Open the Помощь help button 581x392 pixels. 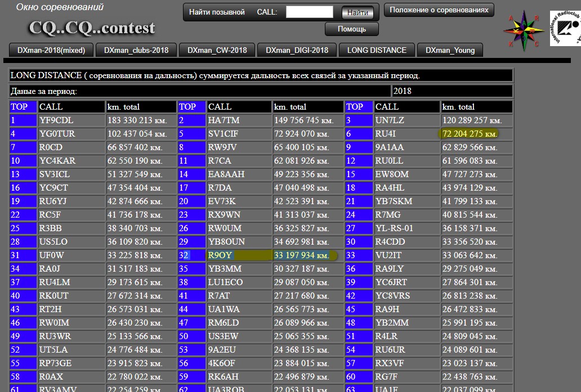coord(352,29)
